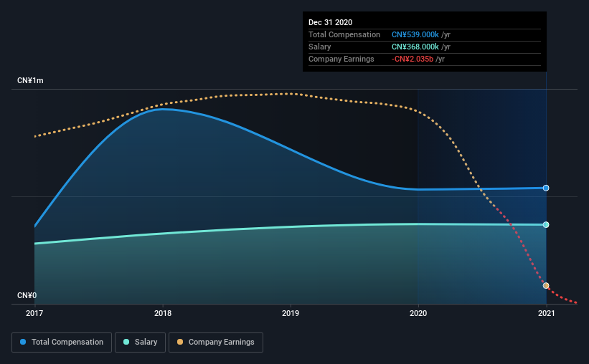Click the CN¥0 y-axis label
This screenshot has width=589, height=364.
(x=27, y=296)
